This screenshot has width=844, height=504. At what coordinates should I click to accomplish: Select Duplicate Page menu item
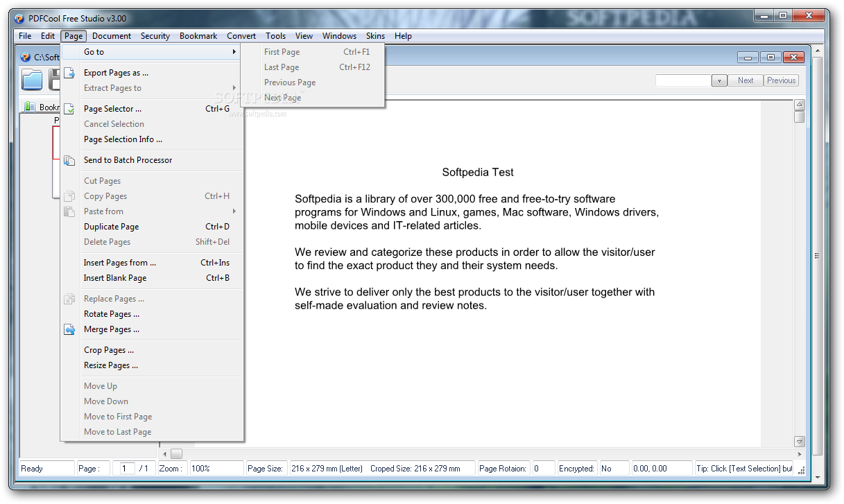(152, 226)
